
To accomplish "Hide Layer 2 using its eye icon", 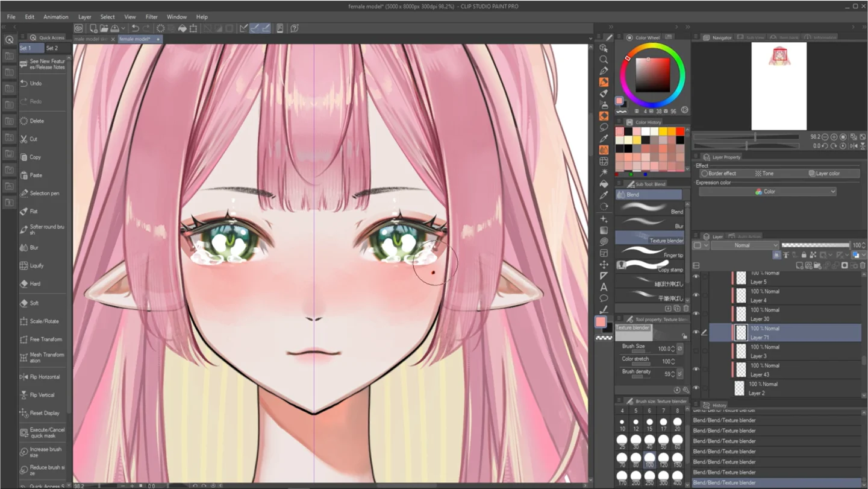I will coord(696,388).
